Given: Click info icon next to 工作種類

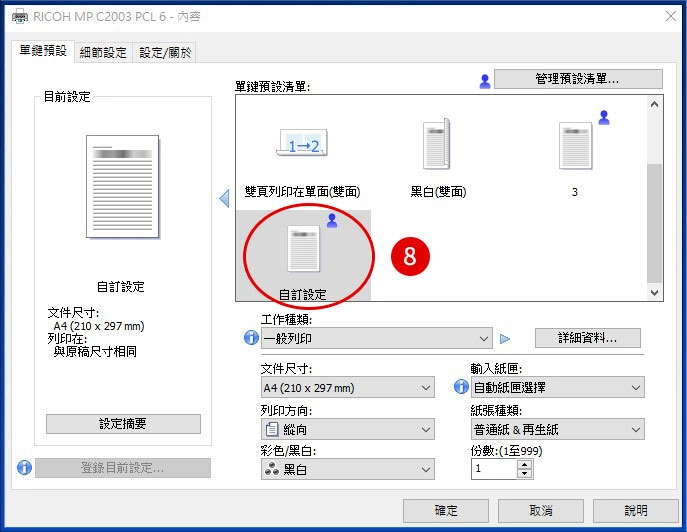Looking at the screenshot, I should [x=251, y=337].
